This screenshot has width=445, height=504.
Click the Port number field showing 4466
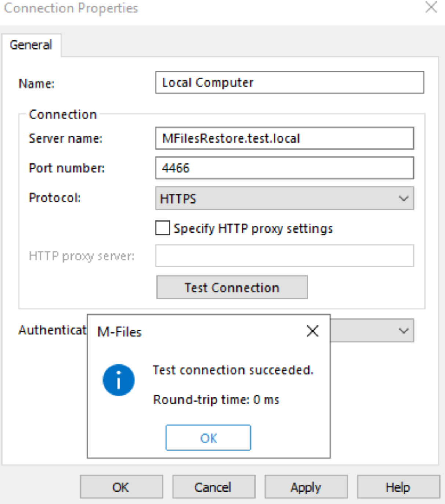(x=285, y=168)
